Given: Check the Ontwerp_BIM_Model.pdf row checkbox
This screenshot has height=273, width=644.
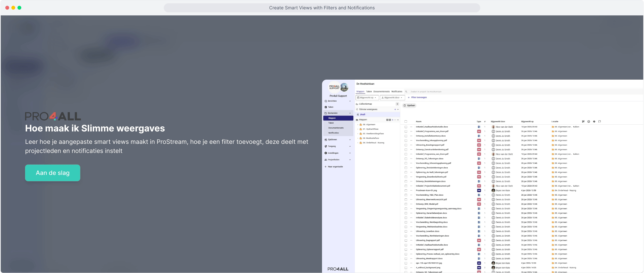Looking at the screenshot, I should [406, 204].
